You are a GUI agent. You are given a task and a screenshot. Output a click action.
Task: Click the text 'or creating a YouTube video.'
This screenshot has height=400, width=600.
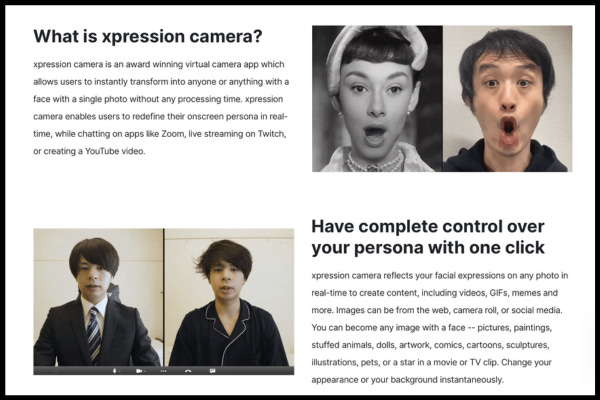(89, 151)
